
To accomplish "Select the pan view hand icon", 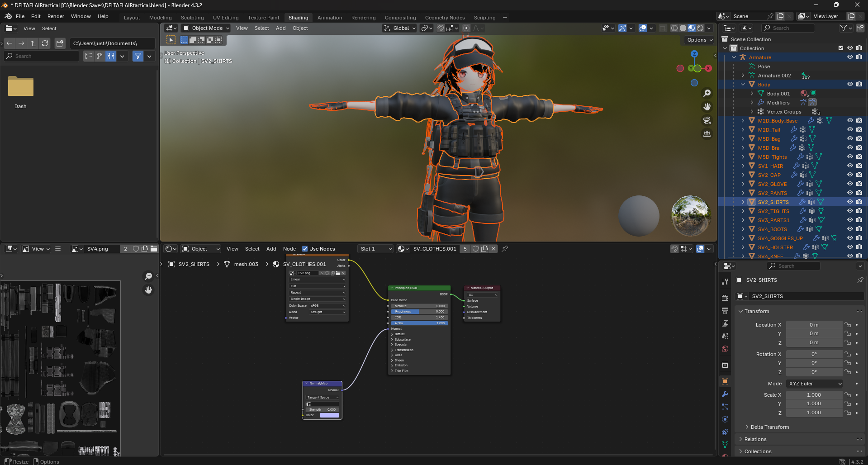I will pyautogui.click(x=707, y=107).
